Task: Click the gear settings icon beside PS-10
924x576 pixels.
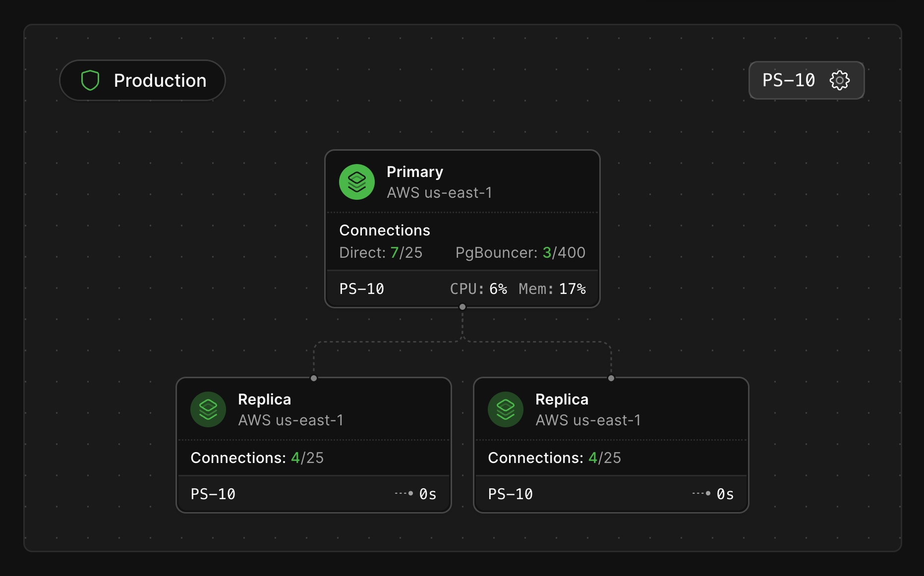Action: tap(839, 80)
